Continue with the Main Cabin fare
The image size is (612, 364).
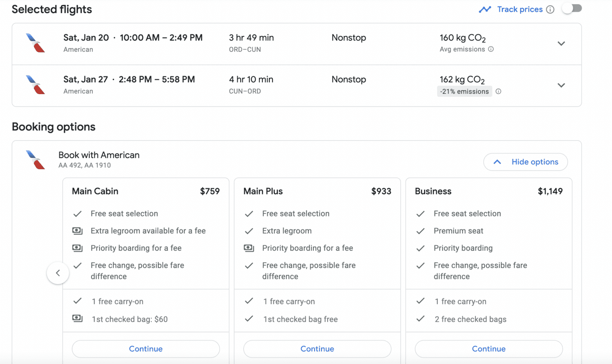point(146,349)
